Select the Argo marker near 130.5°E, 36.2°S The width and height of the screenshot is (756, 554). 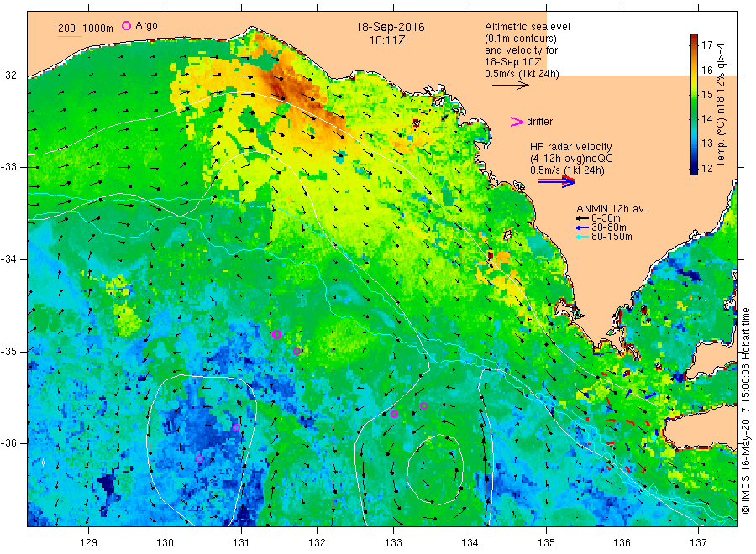click(x=200, y=458)
